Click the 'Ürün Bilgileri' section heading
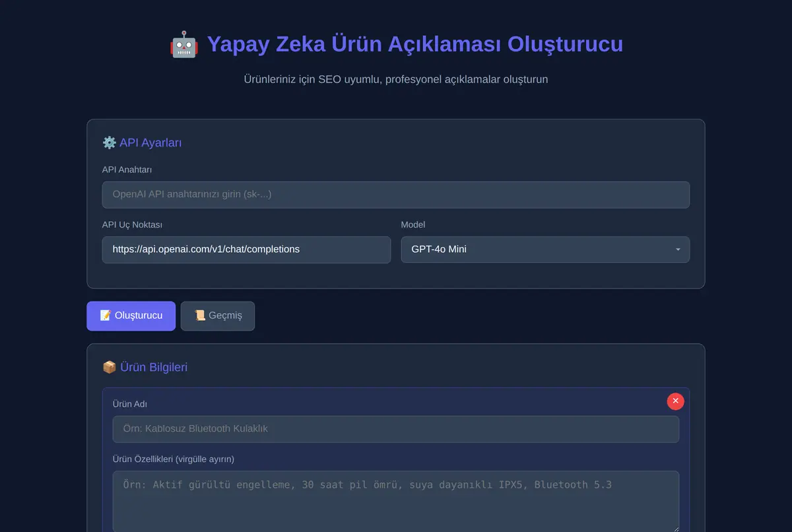Viewport: 792px width, 532px height. click(154, 367)
